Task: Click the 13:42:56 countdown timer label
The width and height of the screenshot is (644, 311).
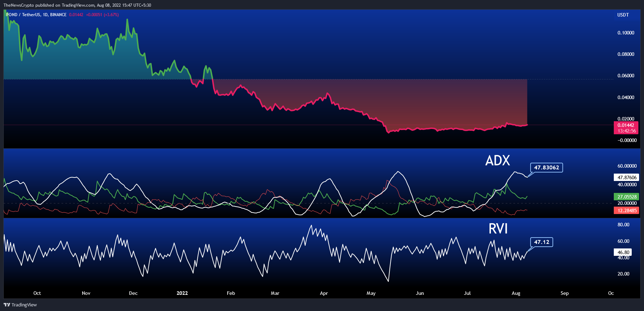Action: click(626, 131)
